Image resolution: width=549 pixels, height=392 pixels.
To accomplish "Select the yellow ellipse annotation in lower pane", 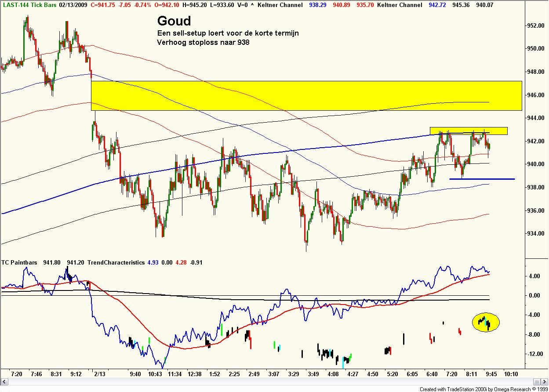I will (x=485, y=322).
